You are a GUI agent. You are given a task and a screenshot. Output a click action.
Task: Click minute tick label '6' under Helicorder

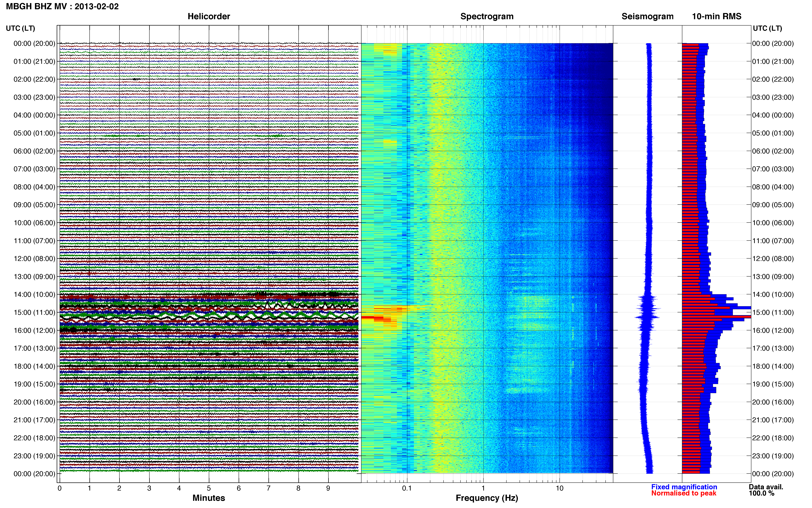point(239,488)
